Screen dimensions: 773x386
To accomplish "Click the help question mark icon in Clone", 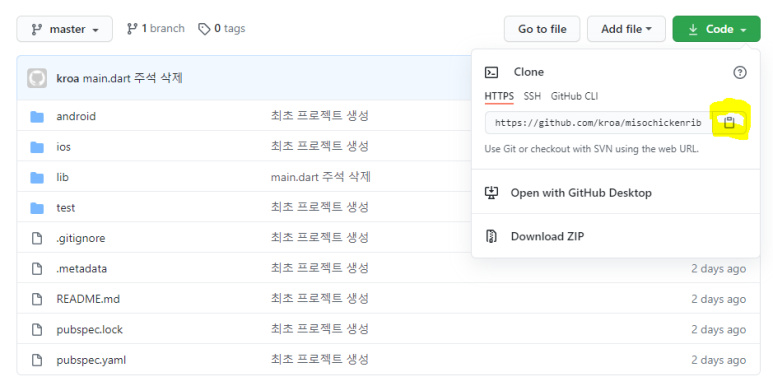I will 739,72.
